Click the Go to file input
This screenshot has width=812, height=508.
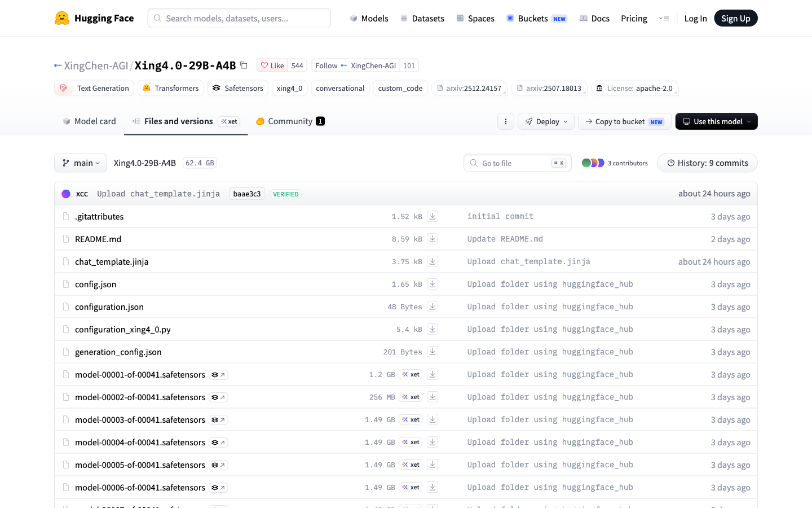click(518, 163)
